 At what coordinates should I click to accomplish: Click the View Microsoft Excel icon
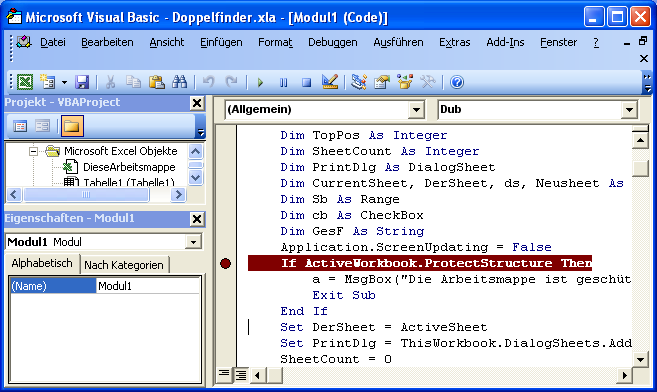pyautogui.click(x=25, y=82)
